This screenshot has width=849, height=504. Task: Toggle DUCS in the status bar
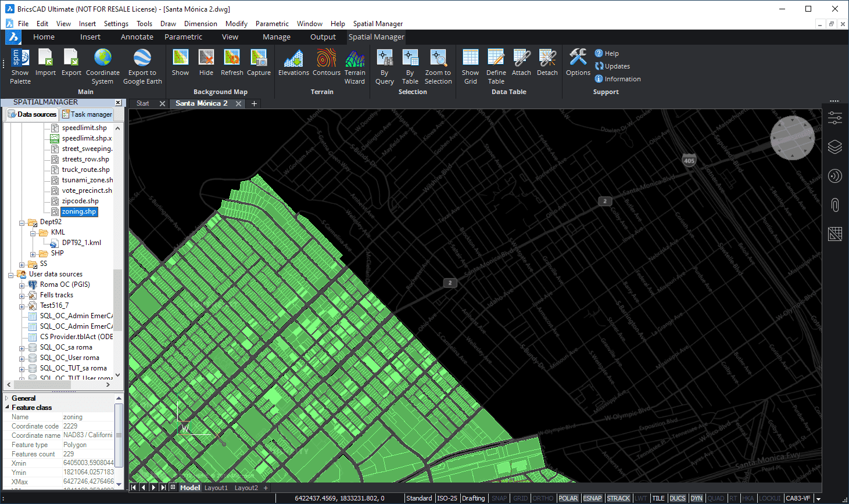pyautogui.click(x=678, y=498)
